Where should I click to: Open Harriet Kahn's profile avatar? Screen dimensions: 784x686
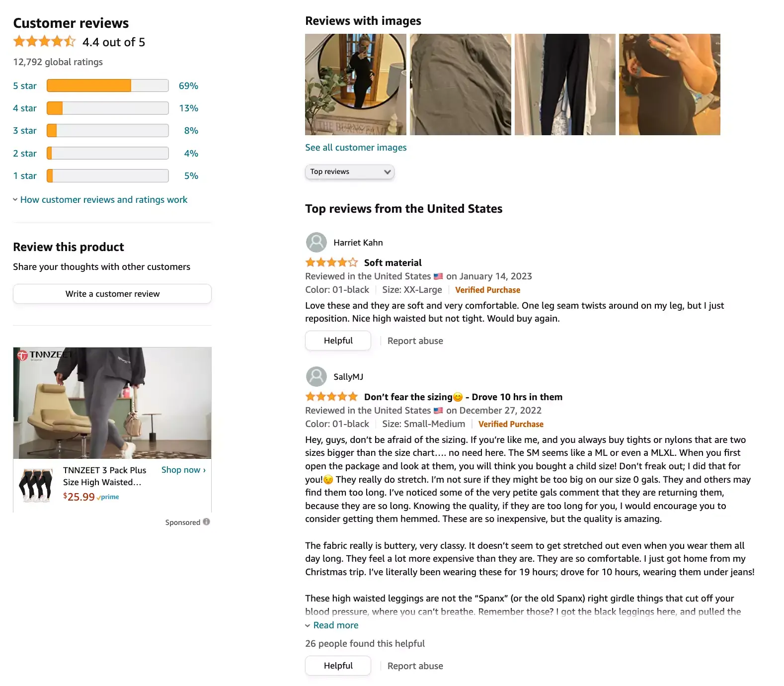pos(316,242)
